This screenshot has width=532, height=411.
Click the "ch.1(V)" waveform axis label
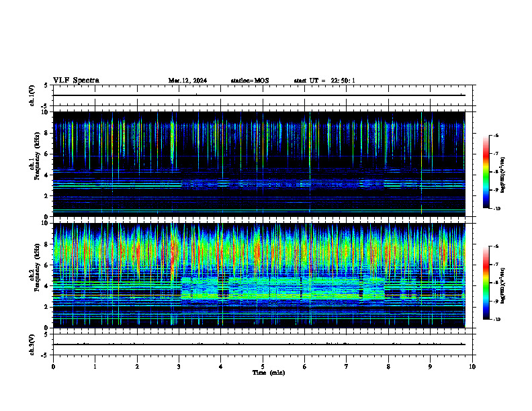[32, 95]
